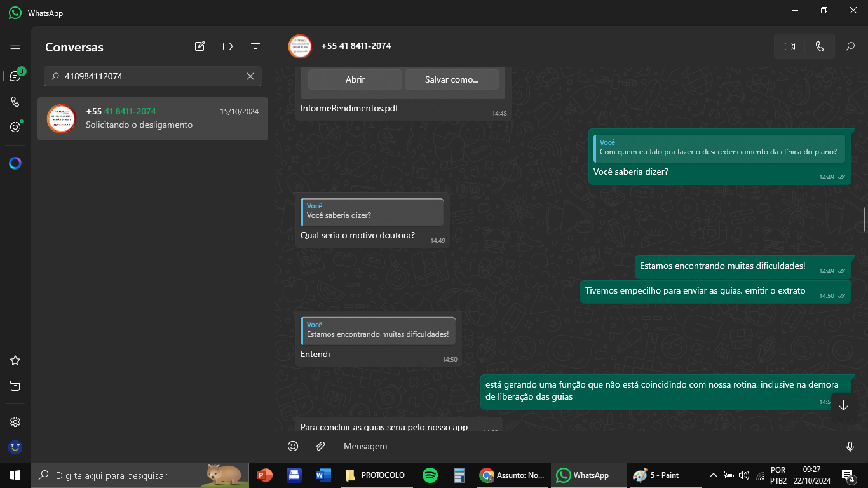Image resolution: width=868 pixels, height=488 pixels.
Task: Start a new chat with compose icon
Action: click(x=200, y=46)
